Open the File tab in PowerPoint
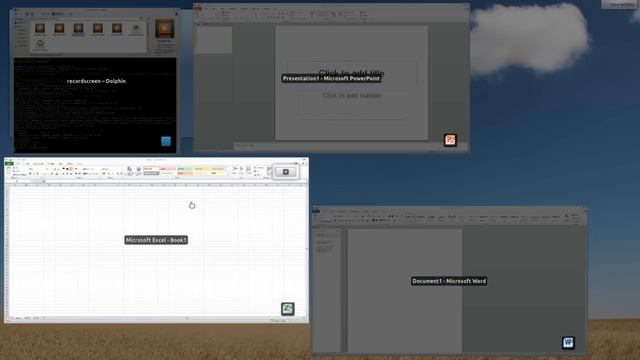Viewport: 640px width, 360px height. click(x=198, y=8)
